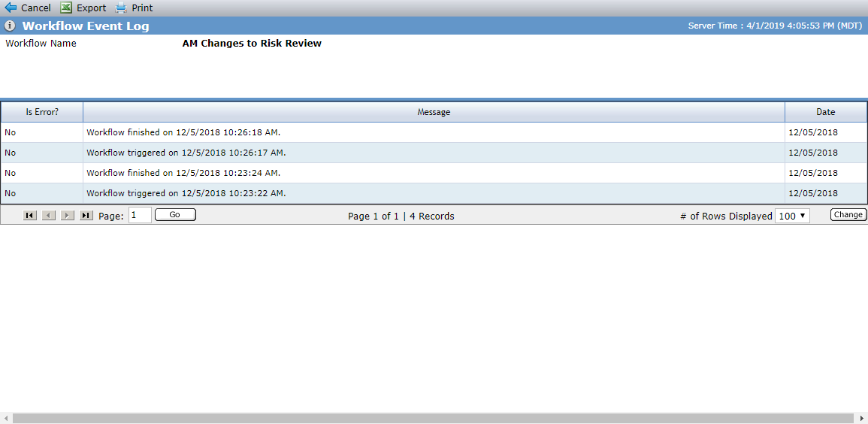The height and width of the screenshot is (424, 868).
Task: Click the info icon beside Workflow Event Log
Action: pyautogui.click(x=10, y=26)
